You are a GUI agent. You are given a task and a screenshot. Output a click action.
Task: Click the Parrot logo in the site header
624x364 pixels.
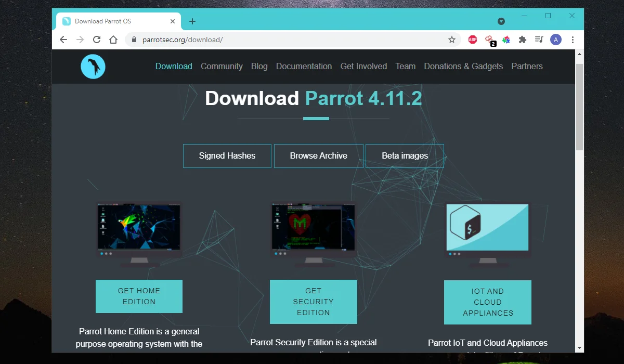click(93, 67)
